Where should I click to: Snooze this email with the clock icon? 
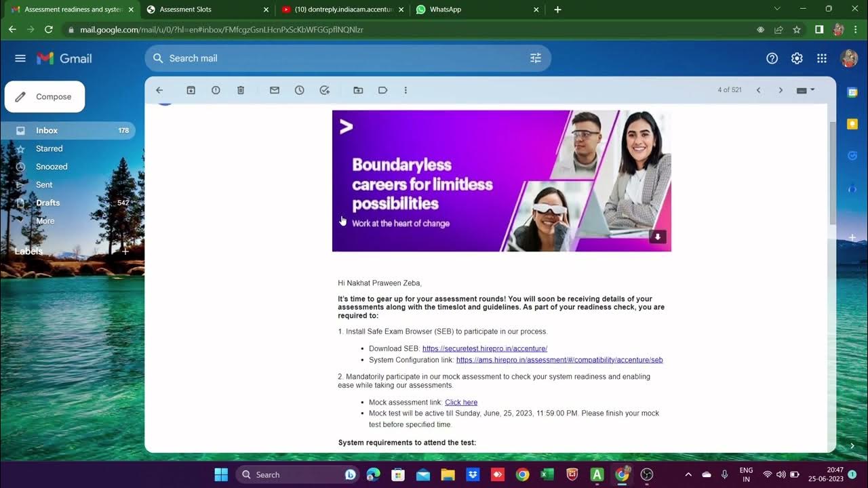pos(299,90)
